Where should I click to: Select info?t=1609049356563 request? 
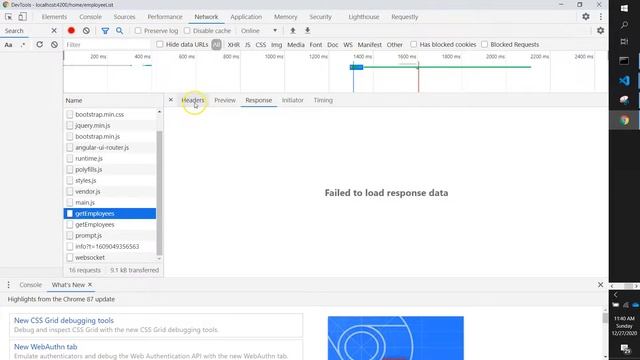click(110, 247)
